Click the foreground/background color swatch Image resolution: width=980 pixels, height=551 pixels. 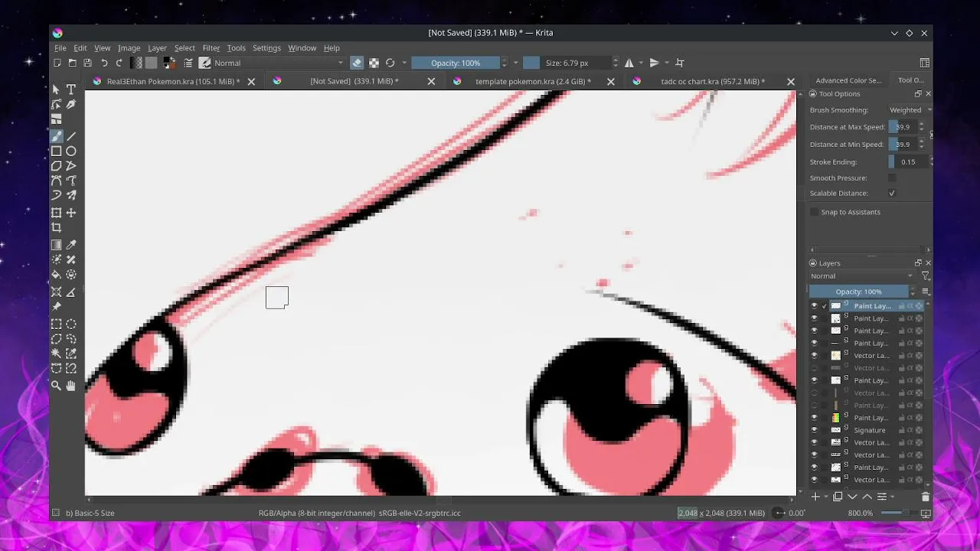(168, 63)
